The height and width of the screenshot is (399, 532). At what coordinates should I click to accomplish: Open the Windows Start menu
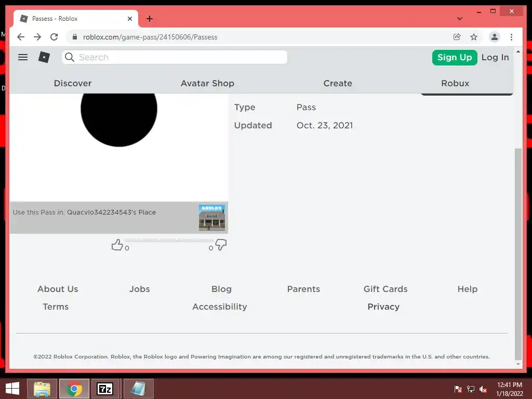tap(12, 389)
